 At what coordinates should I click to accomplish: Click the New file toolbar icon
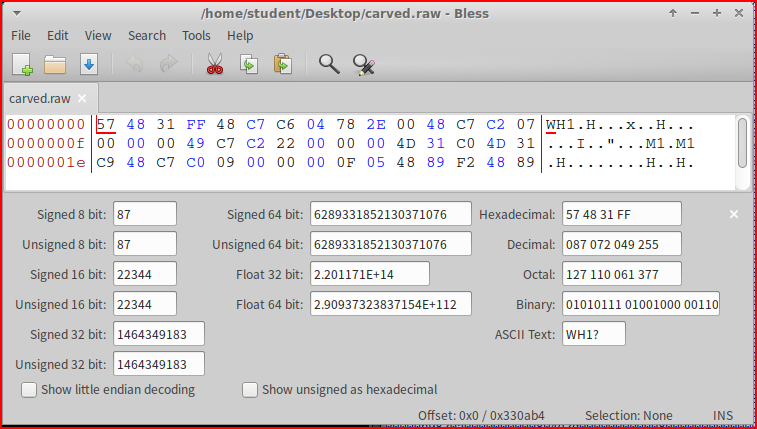22,65
